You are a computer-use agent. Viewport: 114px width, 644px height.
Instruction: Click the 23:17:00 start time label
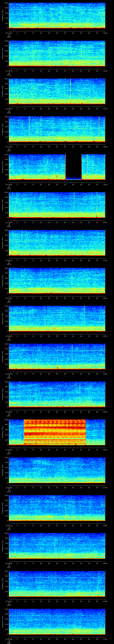click(9, 147)
